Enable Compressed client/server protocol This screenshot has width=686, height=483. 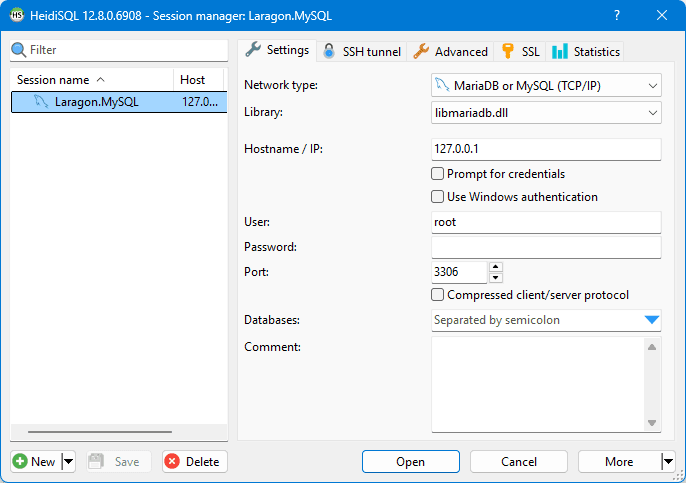(438, 294)
